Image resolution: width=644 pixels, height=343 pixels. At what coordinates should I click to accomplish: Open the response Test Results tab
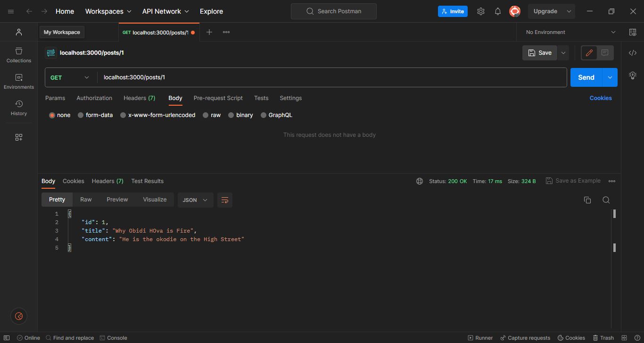point(148,181)
